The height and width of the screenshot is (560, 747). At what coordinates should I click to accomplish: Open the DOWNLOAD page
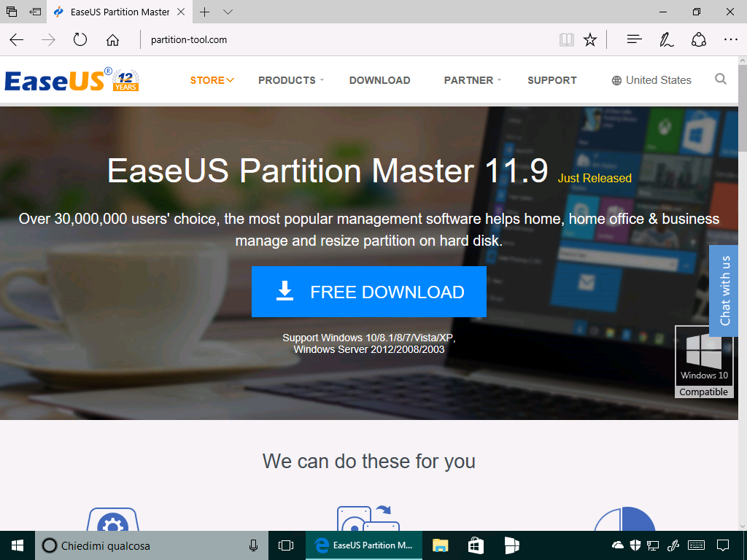(379, 80)
